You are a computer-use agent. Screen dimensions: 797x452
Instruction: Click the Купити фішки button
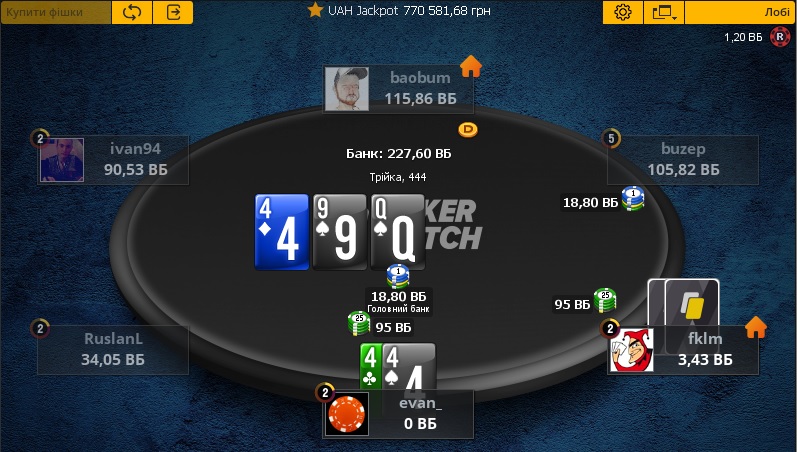point(55,12)
